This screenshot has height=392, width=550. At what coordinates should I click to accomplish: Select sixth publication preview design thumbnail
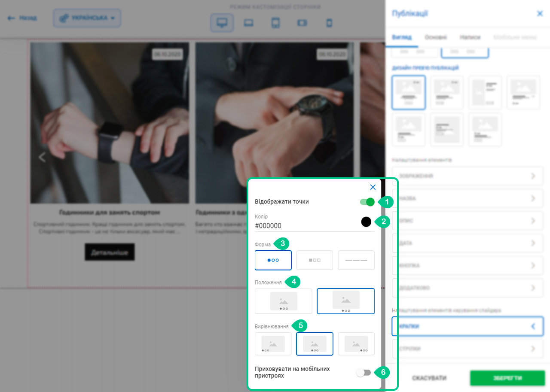tap(447, 130)
